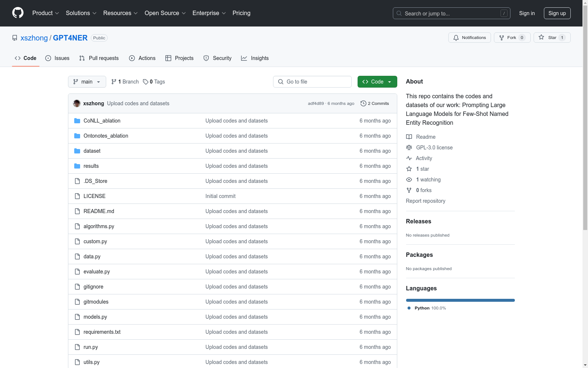The height and width of the screenshot is (368, 588).
Task: Click the results folder icon
Action: 77,166
